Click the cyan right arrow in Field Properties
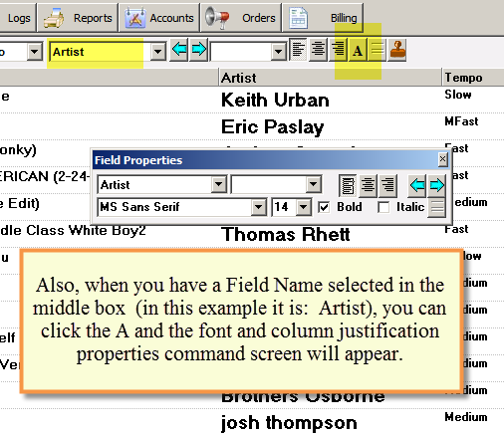This screenshot has height=434, width=504. [436, 185]
